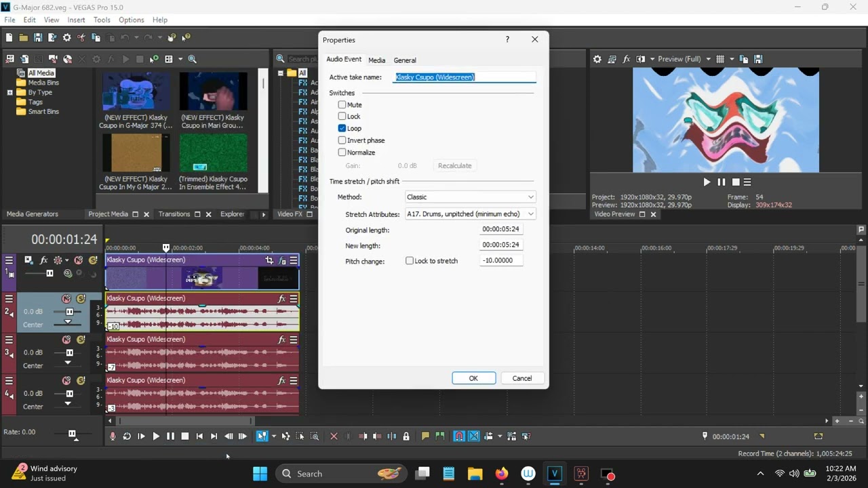Image resolution: width=868 pixels, height=488 pixels.
Task: Save the project with the floppy icon
Action: click(x=38, y=38)
